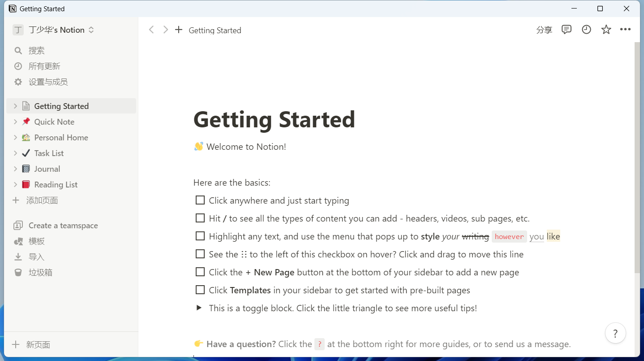Click the vertical page scrollbar

[x=637, y=157]
